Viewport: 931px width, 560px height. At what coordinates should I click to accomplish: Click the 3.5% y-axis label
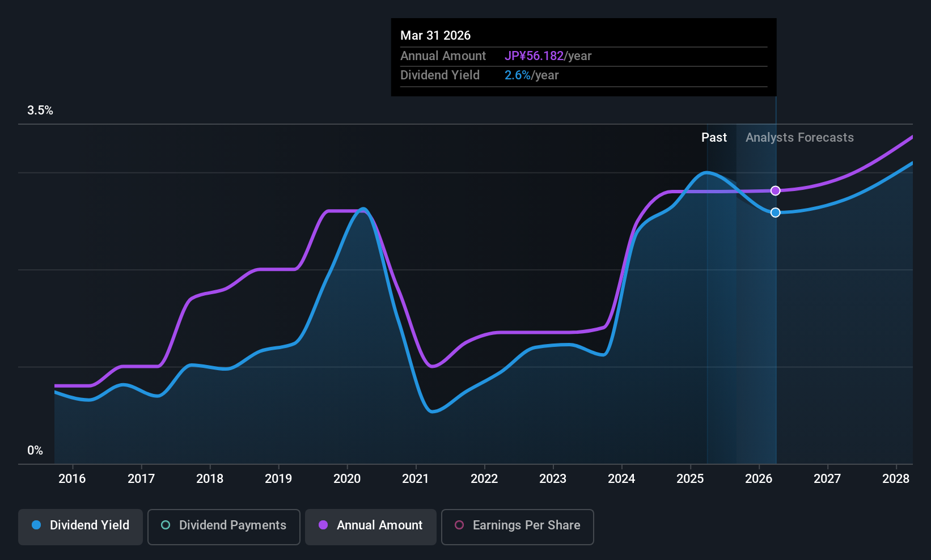coord(40,111)
